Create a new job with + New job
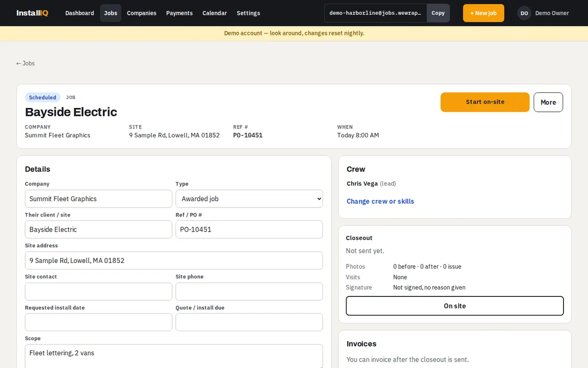The width and height of the screenshot is (588, 368). (483, 13)
